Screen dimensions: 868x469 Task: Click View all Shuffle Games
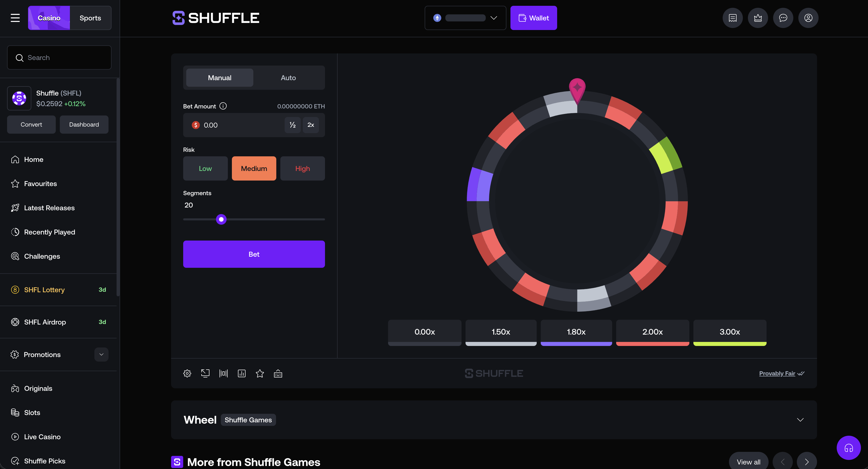pos(749,462)
